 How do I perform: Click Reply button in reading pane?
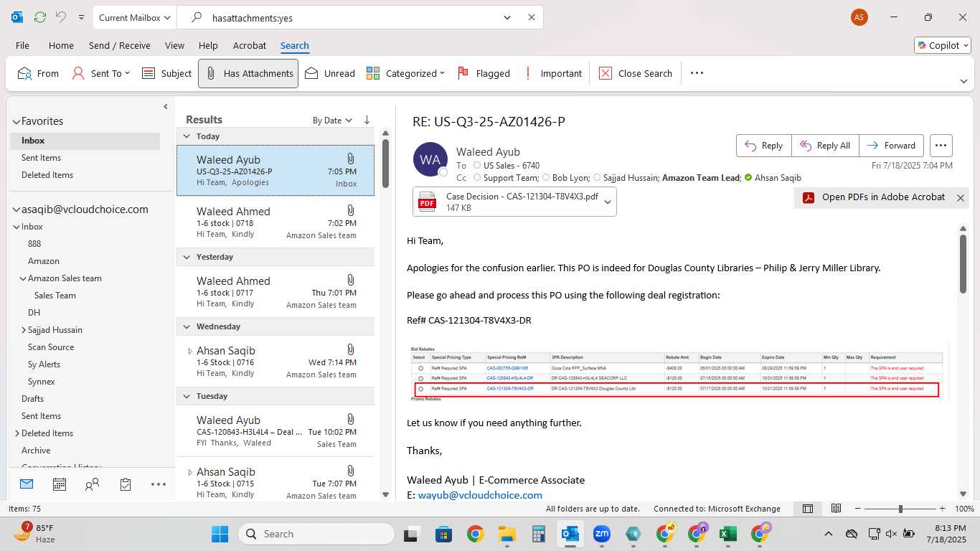[x=763, y=146]
